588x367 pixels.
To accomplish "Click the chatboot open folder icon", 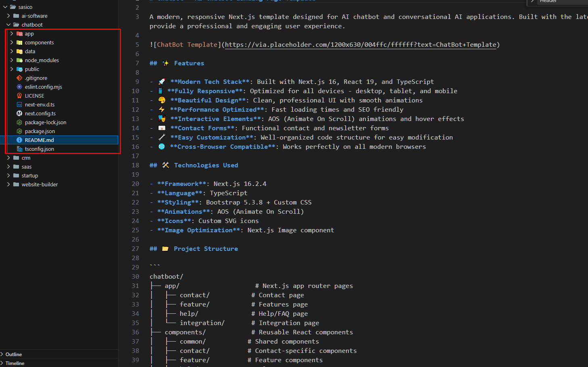I will pyautogui.click(x=16, y=25).
